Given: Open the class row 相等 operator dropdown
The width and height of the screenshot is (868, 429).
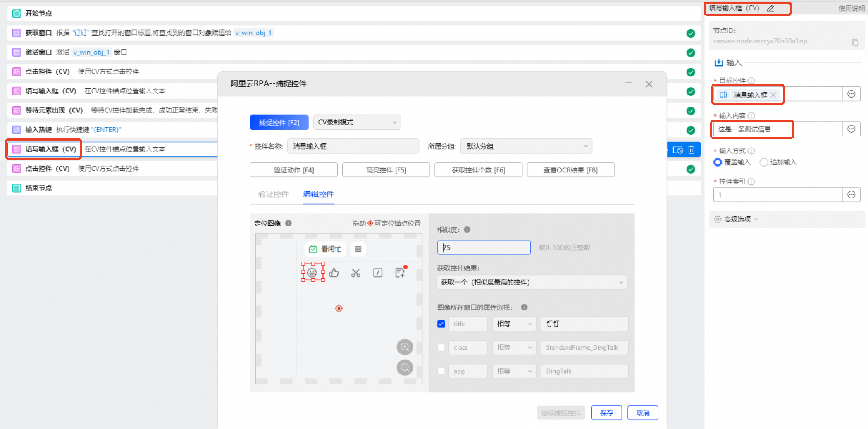Looking at the screenshot, I should 514,348.
